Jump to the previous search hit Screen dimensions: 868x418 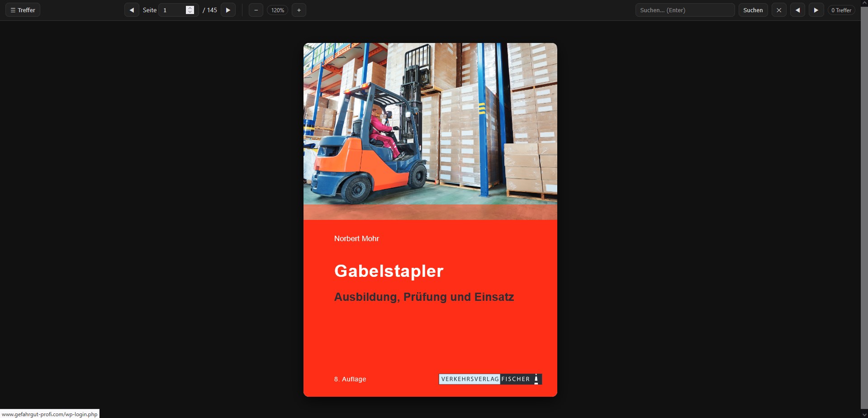click(x=797, y=10)
